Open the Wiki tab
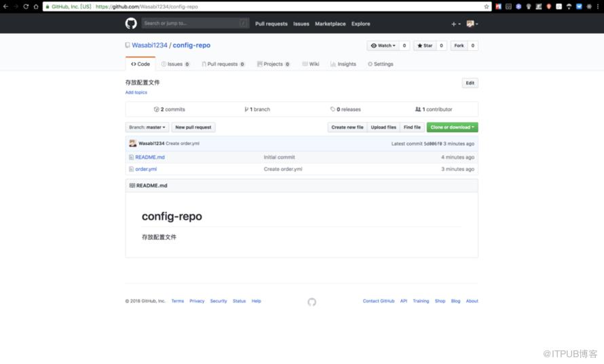The image size is (604, 364). 311,64
